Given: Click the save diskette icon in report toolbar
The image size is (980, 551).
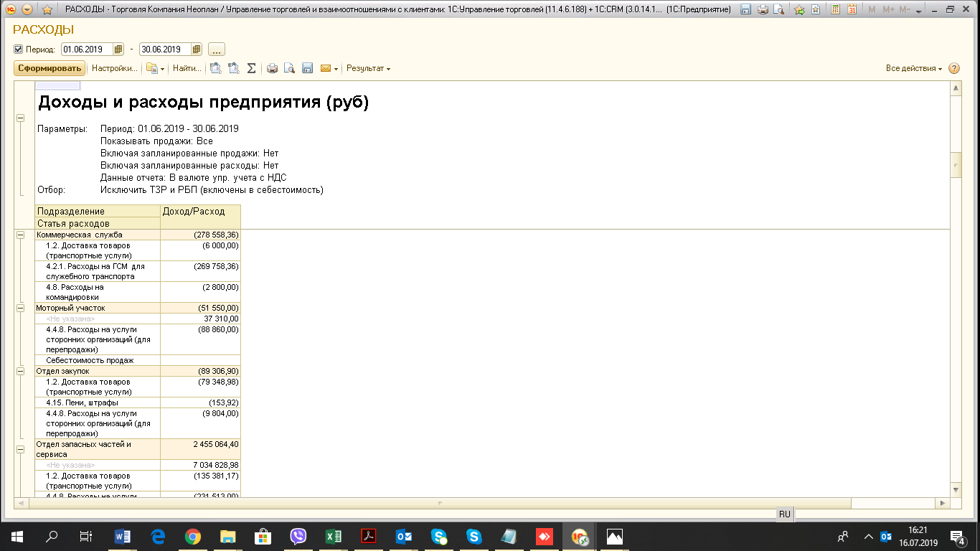Looking at the screenshot, I should (x=307, y=69).
